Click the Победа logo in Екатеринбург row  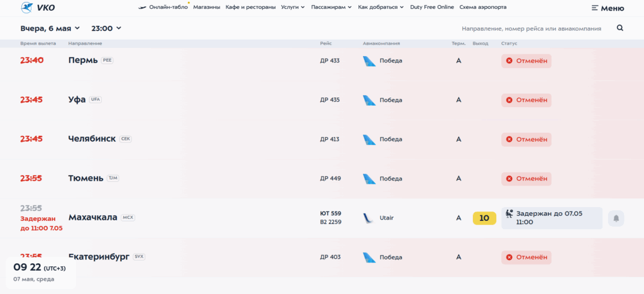pos(369,257)
